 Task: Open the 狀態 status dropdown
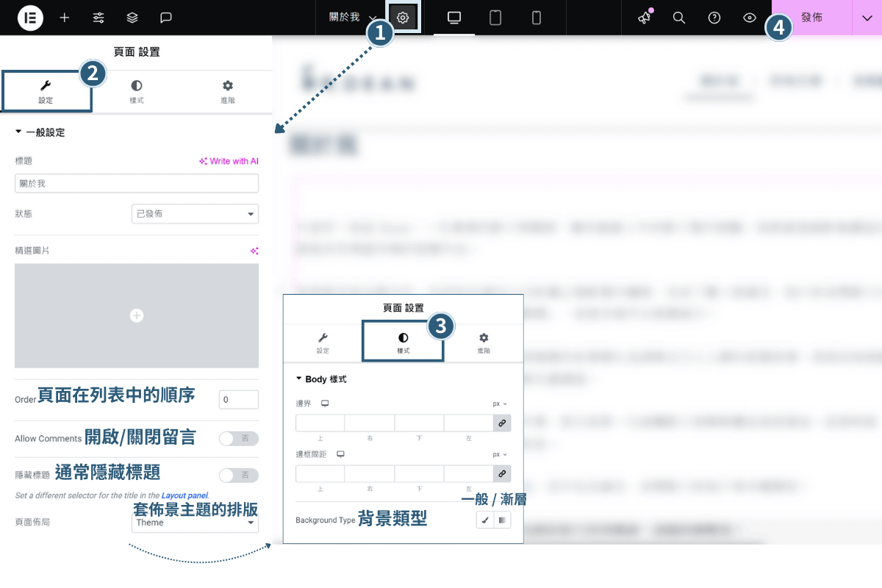194,213
